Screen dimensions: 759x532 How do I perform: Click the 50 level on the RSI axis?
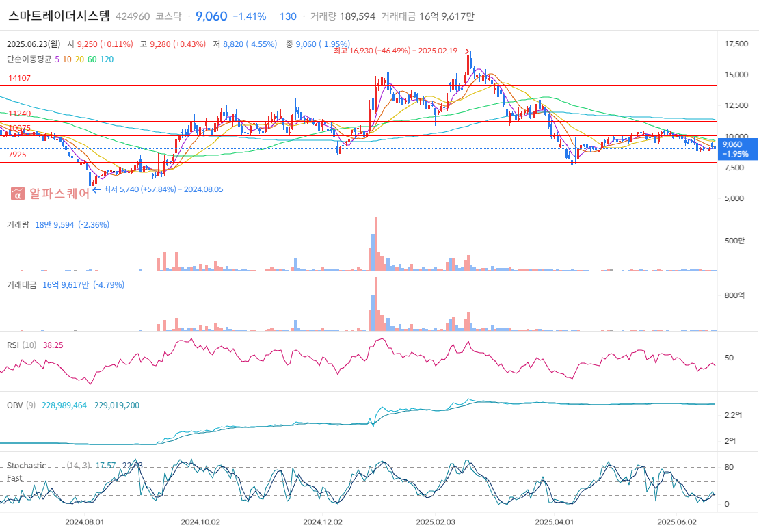click(729, 358)
